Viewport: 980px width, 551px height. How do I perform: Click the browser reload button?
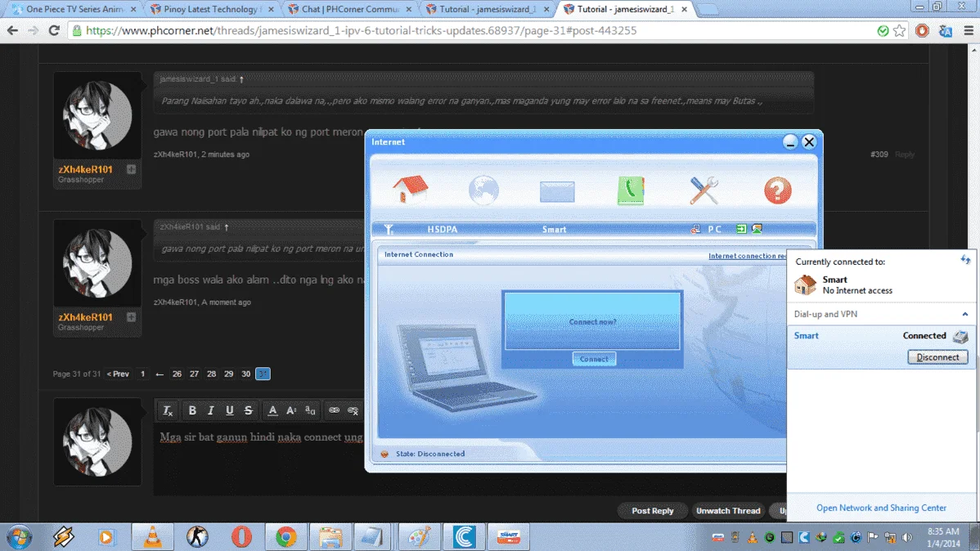pyautogui.click(x=54, y=30)
